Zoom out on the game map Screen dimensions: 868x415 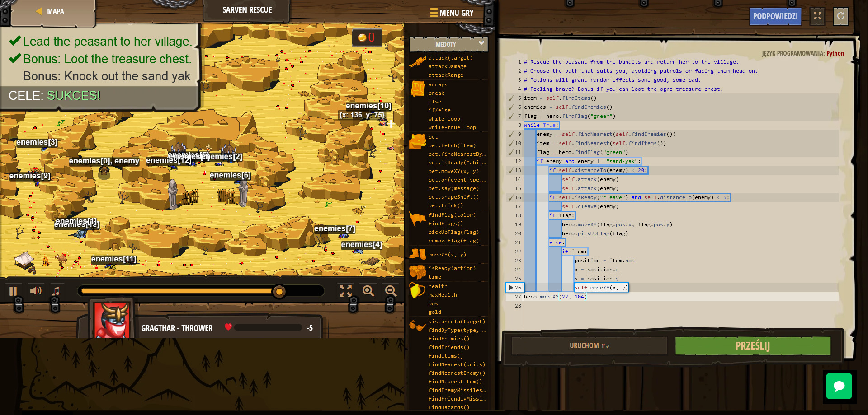point(391,291)
